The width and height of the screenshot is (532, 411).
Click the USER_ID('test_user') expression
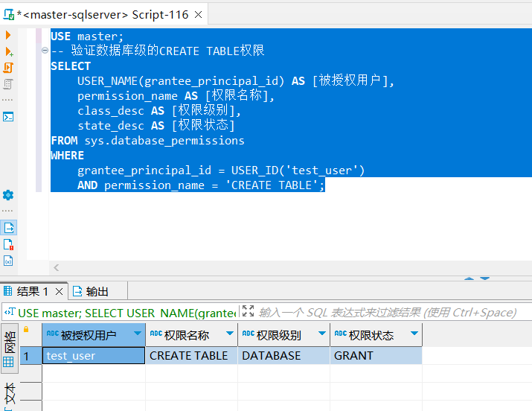(x=298, y=171)
